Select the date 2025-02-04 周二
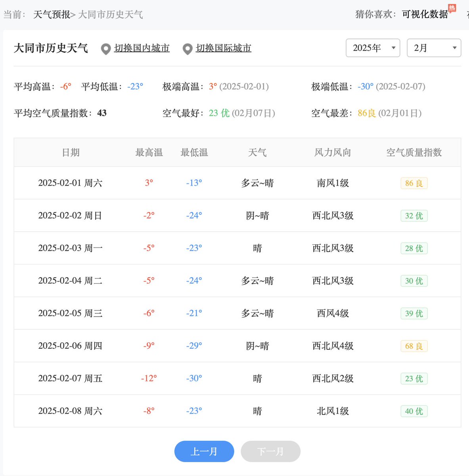 (x=70, y=280)
